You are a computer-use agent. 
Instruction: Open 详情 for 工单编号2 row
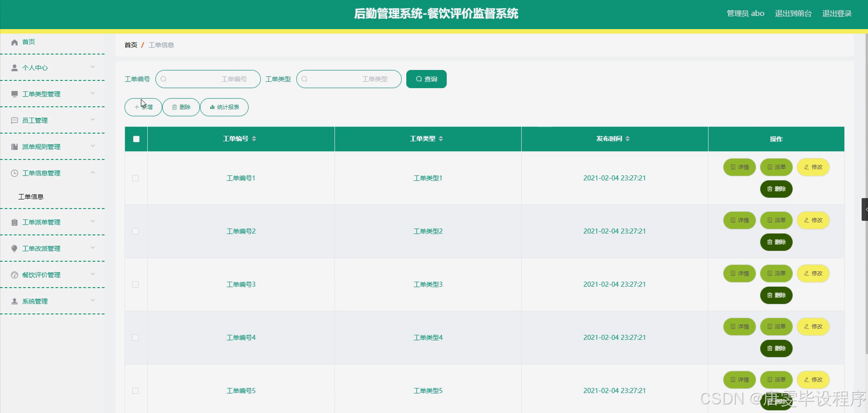pos(739,220)
